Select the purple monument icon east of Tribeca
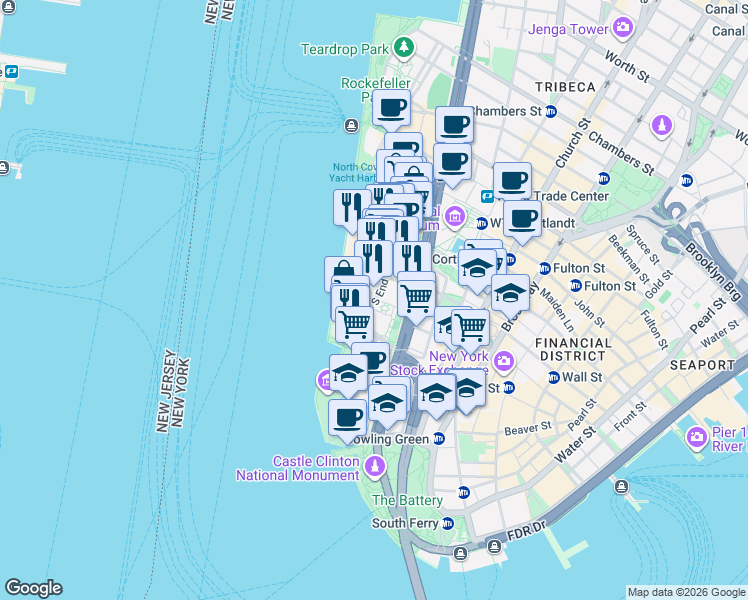The width and height of the screenshot is (748, 600). pyautogui.click(x=662, y=126)
